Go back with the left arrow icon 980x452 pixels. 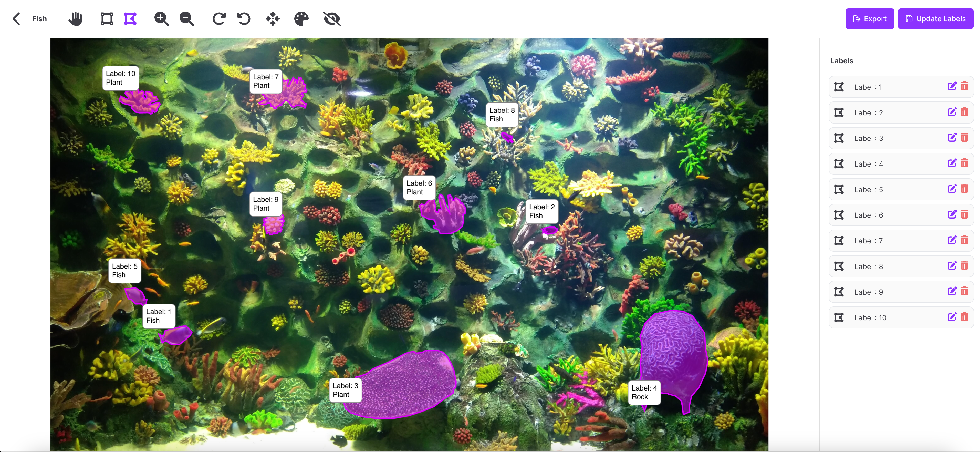16,19
